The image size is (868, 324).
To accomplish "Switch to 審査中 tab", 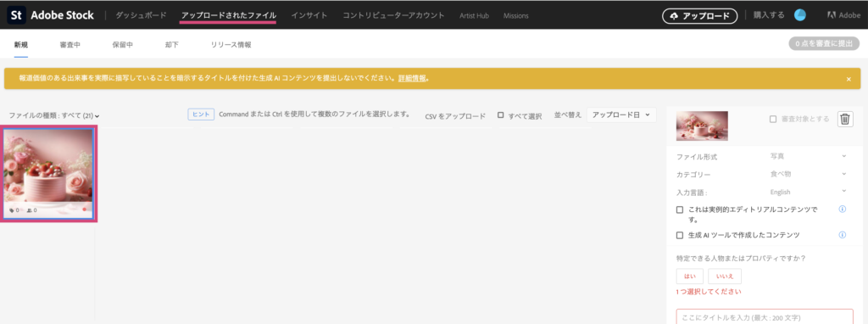I will coord(70,45).
